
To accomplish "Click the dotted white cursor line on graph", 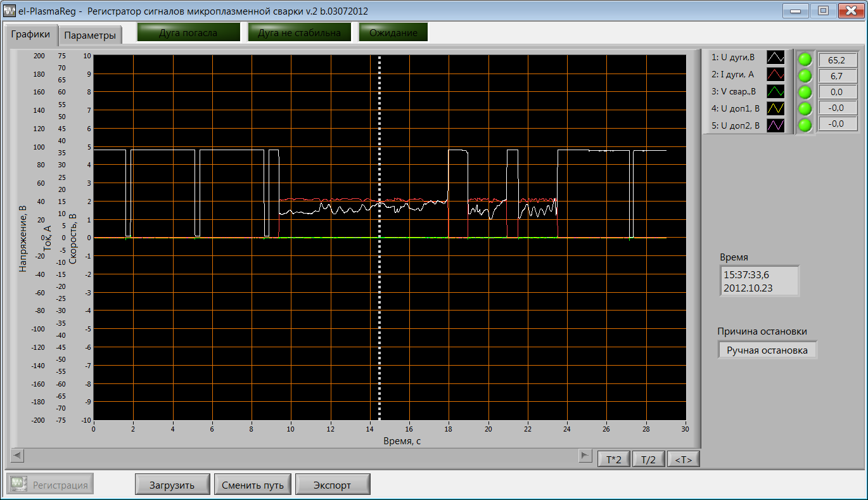I will pos(380,238).
